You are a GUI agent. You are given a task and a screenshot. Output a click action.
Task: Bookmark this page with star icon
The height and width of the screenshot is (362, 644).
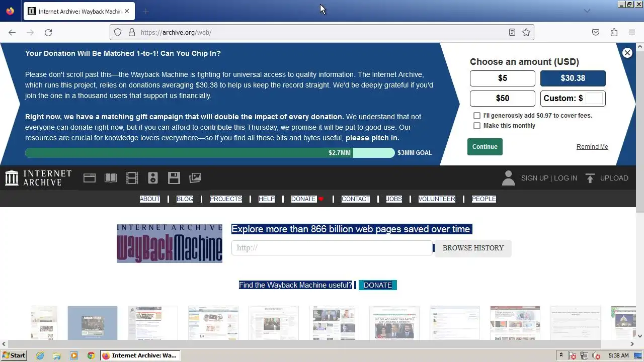[x=526, y=32]
